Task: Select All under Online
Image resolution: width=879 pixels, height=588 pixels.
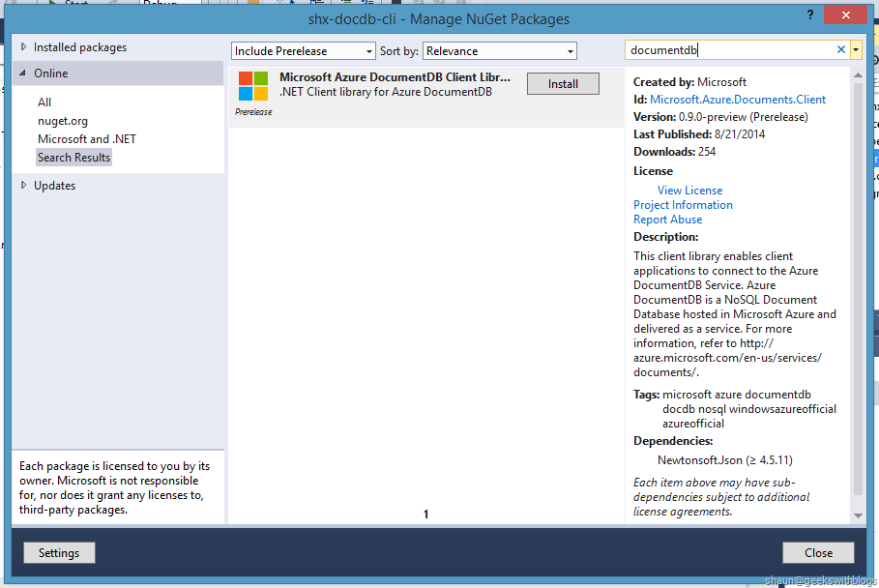Action: coord(44,102)
